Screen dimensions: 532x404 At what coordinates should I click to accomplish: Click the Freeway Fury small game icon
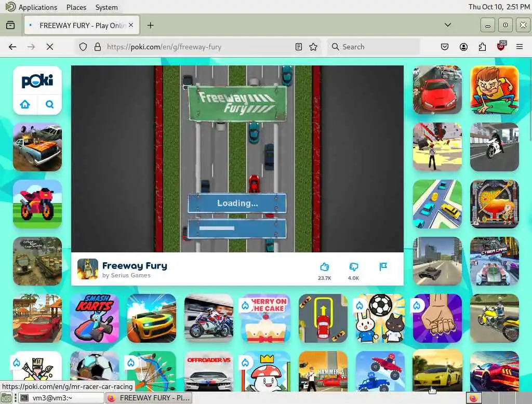[x=87, y=269]
